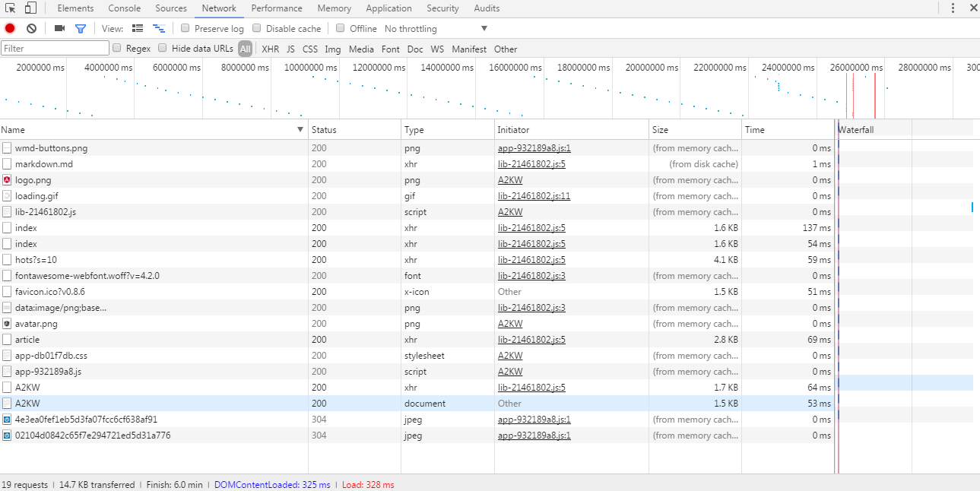Filter requests by Other type
Viewport: 980px width, 491px height.
[x=506, y=49]
